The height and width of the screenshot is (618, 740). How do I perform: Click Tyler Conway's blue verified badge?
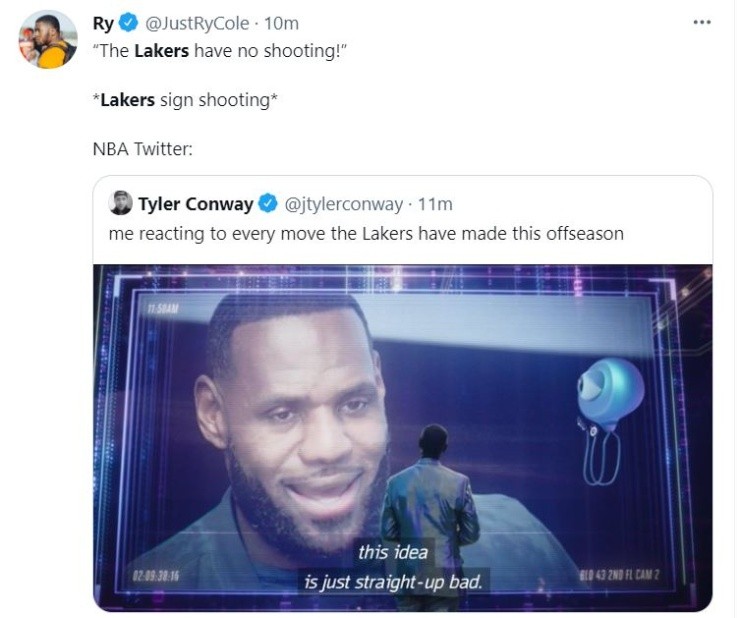point(268,204)
